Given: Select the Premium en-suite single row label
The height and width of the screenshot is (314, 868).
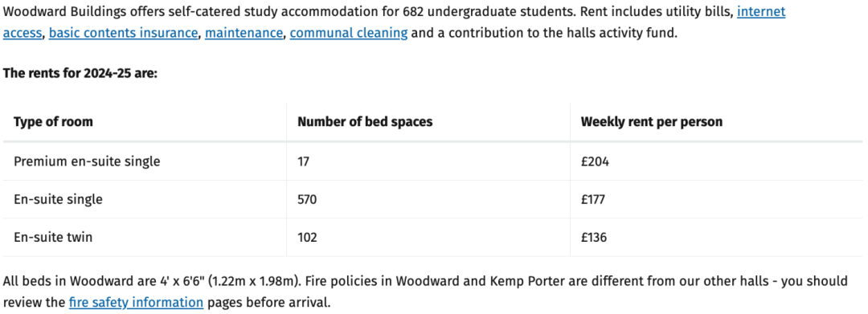Looking at the screenshot, I should click(x=87, y=161).
